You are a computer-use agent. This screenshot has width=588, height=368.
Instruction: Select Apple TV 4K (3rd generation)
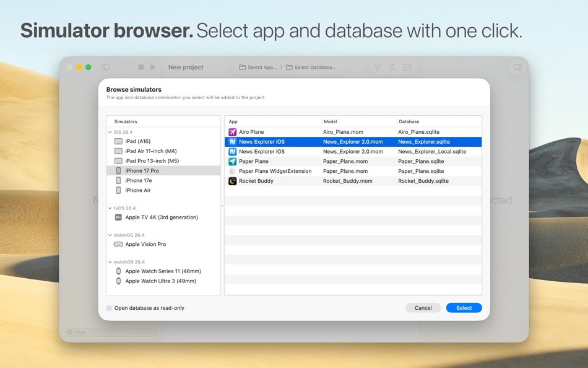coord(163,217)
